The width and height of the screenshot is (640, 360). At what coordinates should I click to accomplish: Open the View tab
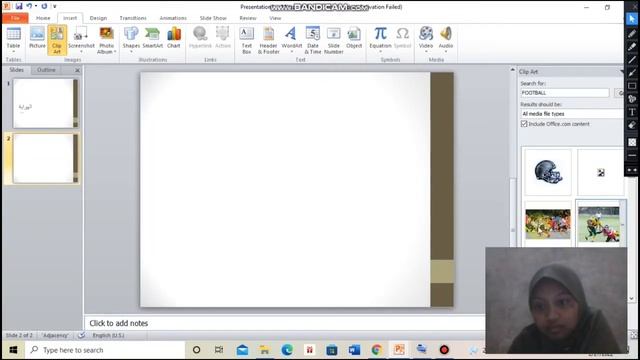click(275, 18)
